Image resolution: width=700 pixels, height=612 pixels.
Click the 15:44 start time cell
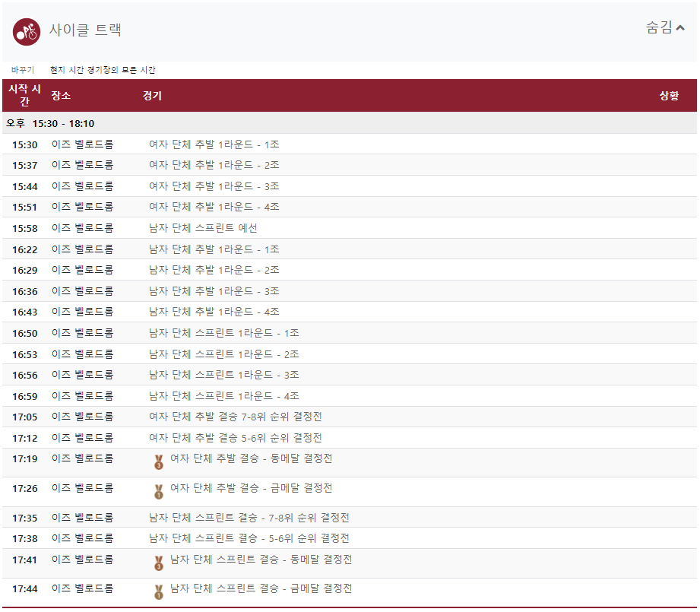[x=24, y=186]
